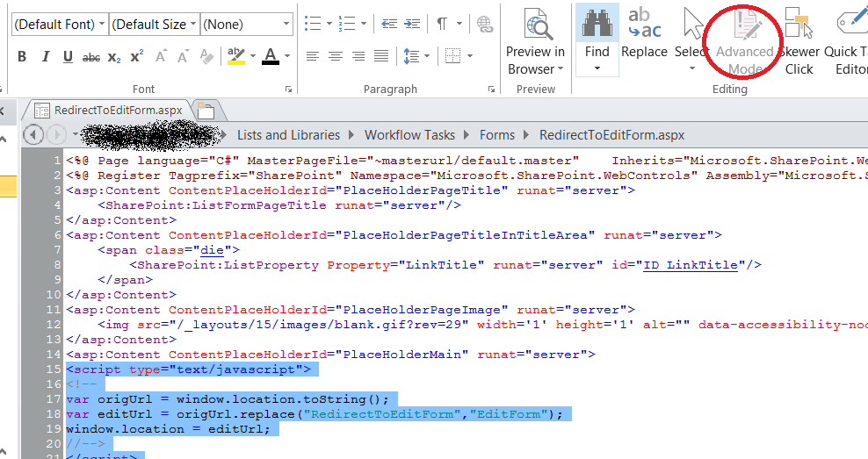Open the Bullets dropdown arrow
Screen dimensions: 868x459
329,23
